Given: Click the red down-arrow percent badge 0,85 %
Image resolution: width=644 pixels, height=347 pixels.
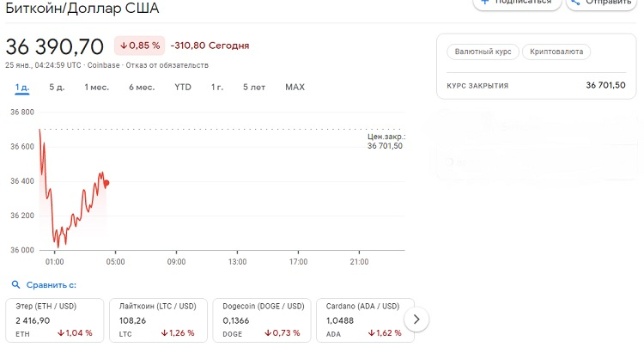Looking at the screenshot, I should pos(140,46).
